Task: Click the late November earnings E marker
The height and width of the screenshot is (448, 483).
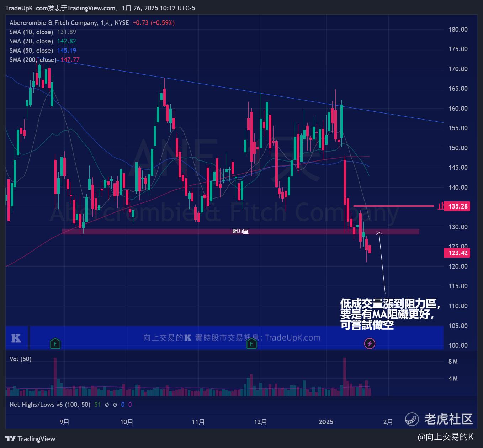Action: click(251, 344)
